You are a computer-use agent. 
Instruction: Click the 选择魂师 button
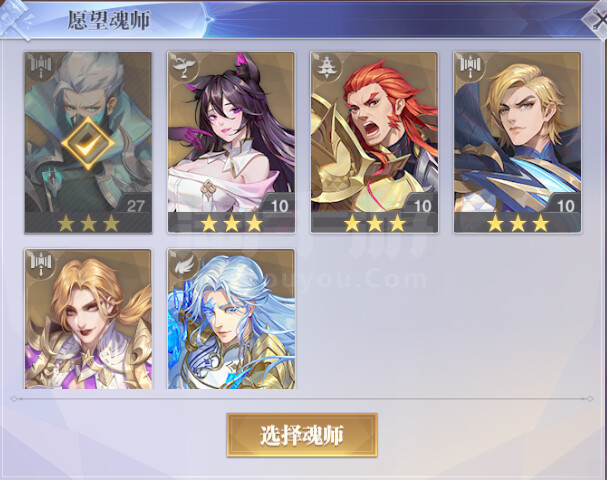302,435
